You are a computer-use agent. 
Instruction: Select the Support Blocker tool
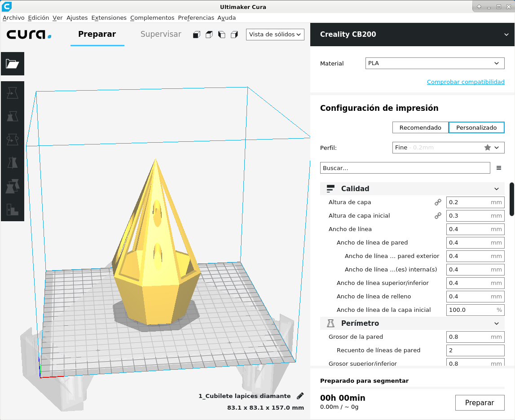click(13, 210)
